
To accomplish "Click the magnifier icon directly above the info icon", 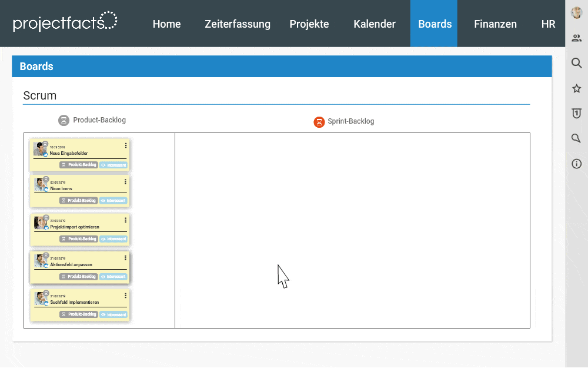I will tap(576, 138).
